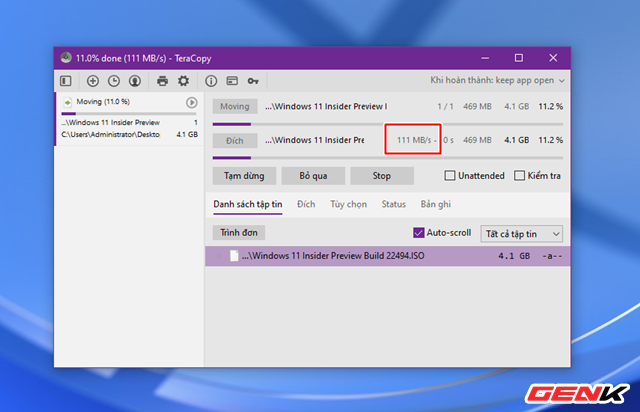Open license key icon
The image size is (640, 412).
pos(253,81)
